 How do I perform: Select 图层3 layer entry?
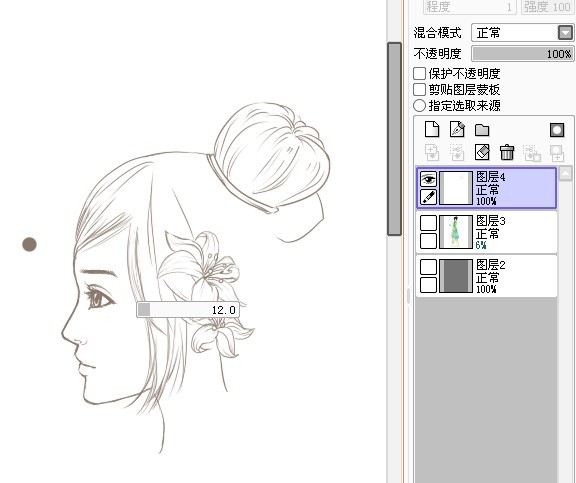487,232
